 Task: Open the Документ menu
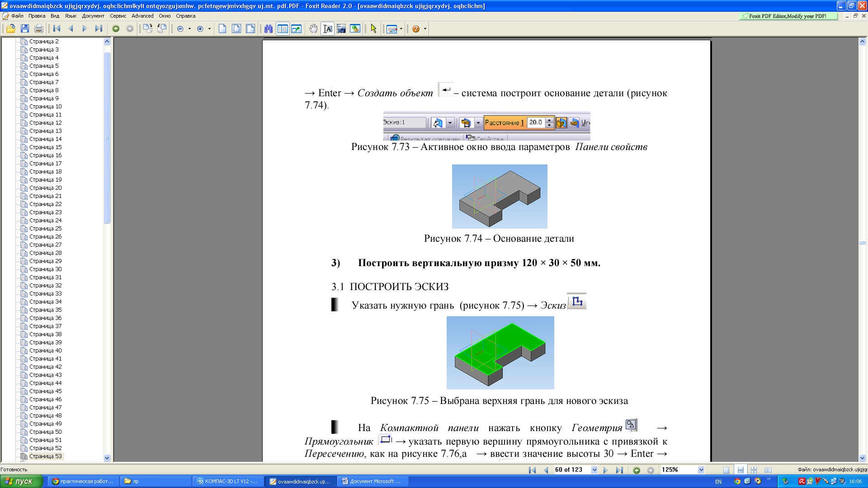[93, 16]
